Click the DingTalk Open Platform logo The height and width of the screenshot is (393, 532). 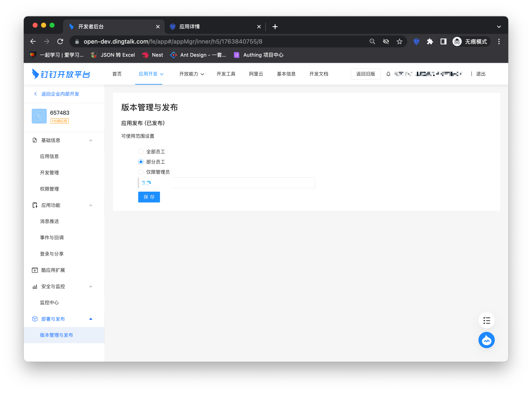click(x=61, y=74)
